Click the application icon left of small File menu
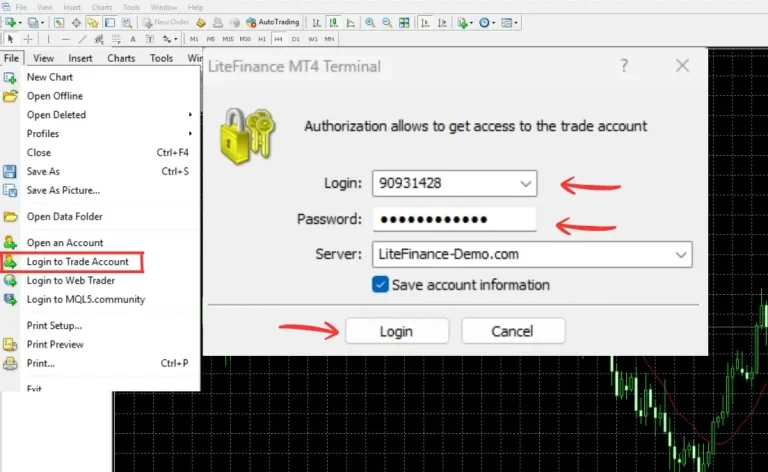 pos(5,7)
